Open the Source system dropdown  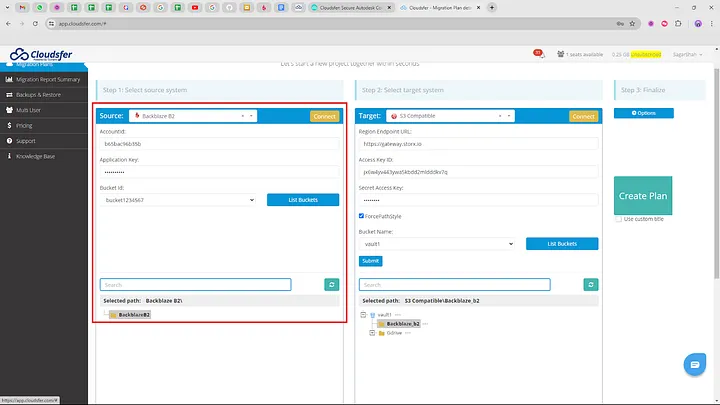coord(193,116)
